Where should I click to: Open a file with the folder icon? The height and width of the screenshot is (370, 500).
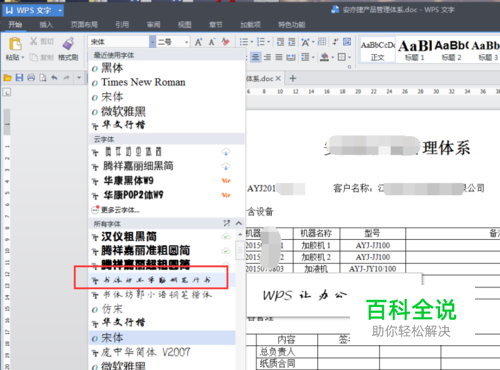pos(8,78)
